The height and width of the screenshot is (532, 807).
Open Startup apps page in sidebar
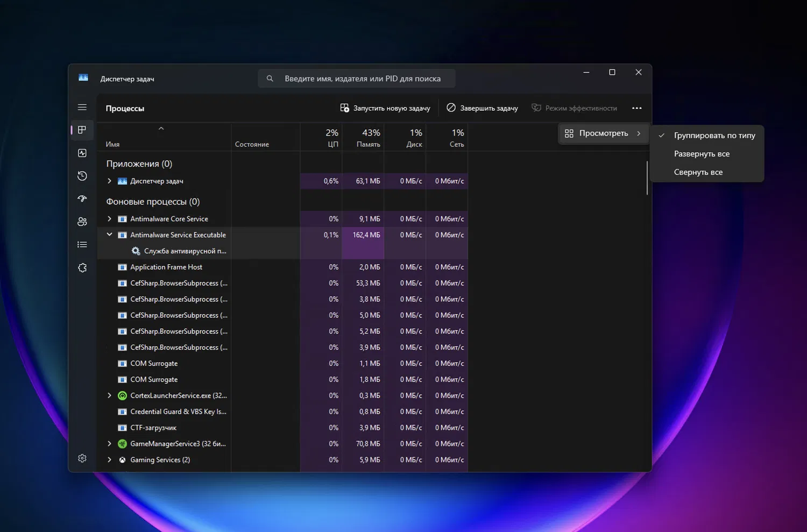[82, 198]
